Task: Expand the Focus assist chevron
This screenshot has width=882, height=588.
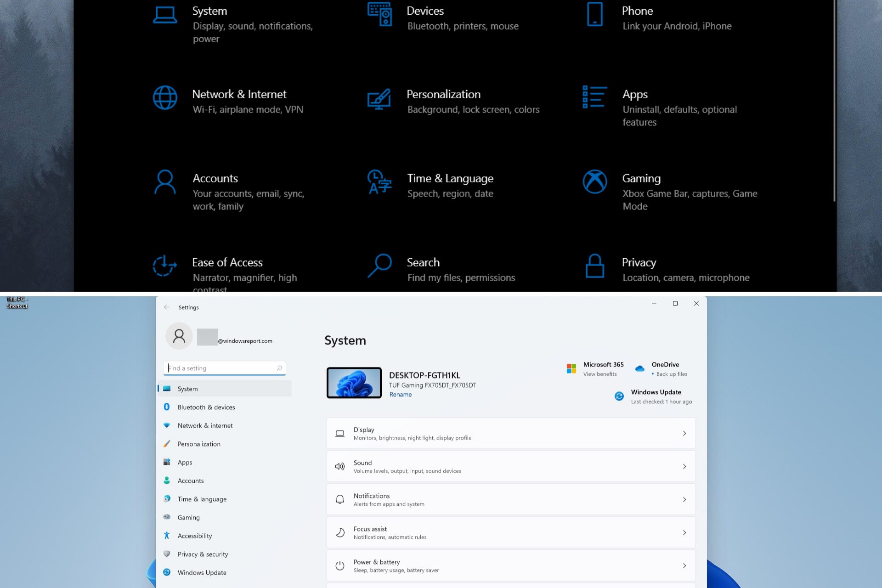Action: (684, 532)
